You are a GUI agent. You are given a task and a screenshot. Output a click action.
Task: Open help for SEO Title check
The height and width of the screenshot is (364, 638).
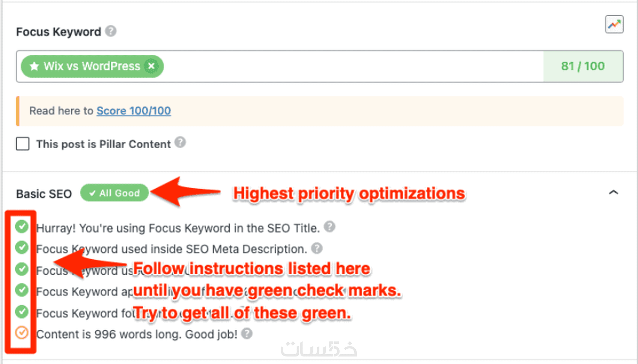click(x=330, y=227)
